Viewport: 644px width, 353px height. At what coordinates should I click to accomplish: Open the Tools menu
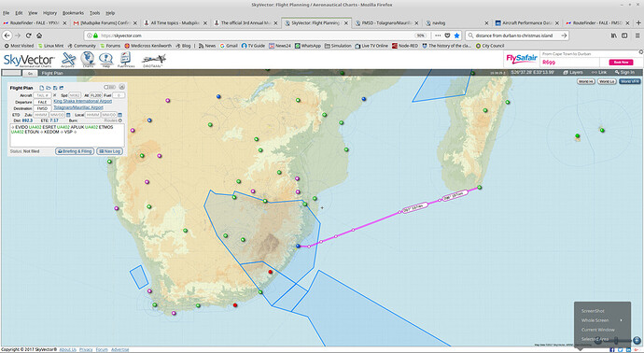tap(95, 13)
